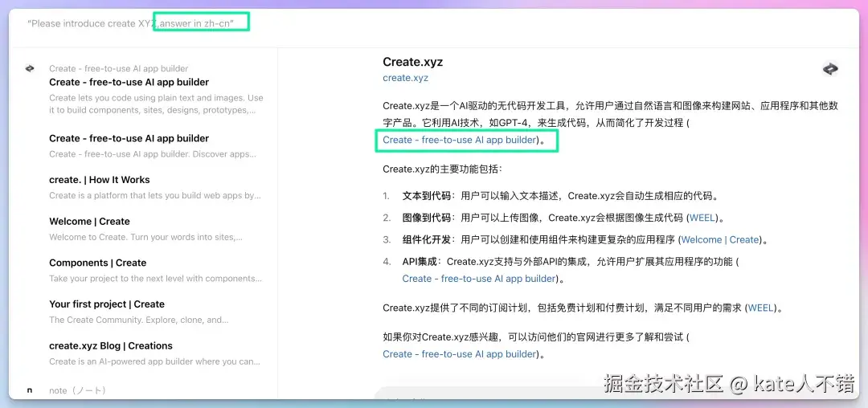
Task: Click the bold '图像到代码' list item label
Action: click(426, 218)
